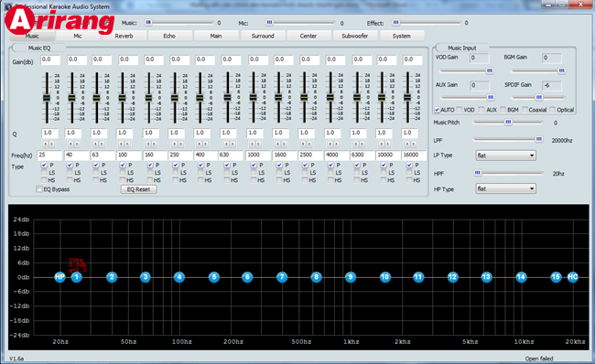Switch to the Reverb tab

tap(124, 36)
